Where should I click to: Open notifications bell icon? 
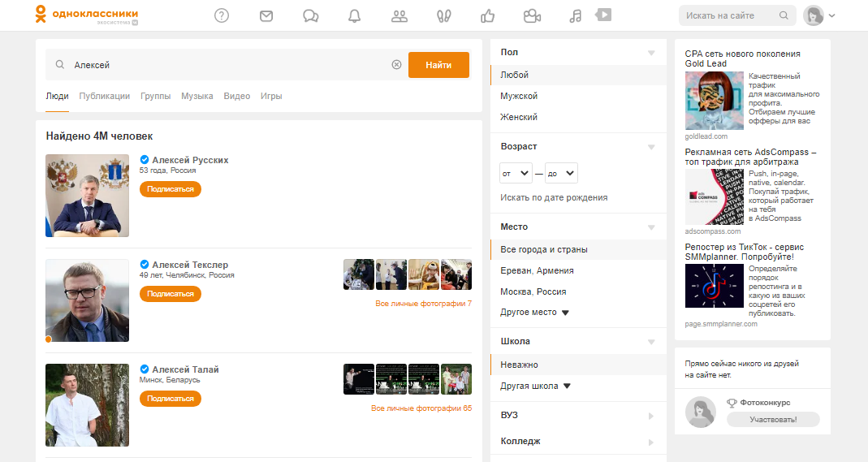point(354,15)
